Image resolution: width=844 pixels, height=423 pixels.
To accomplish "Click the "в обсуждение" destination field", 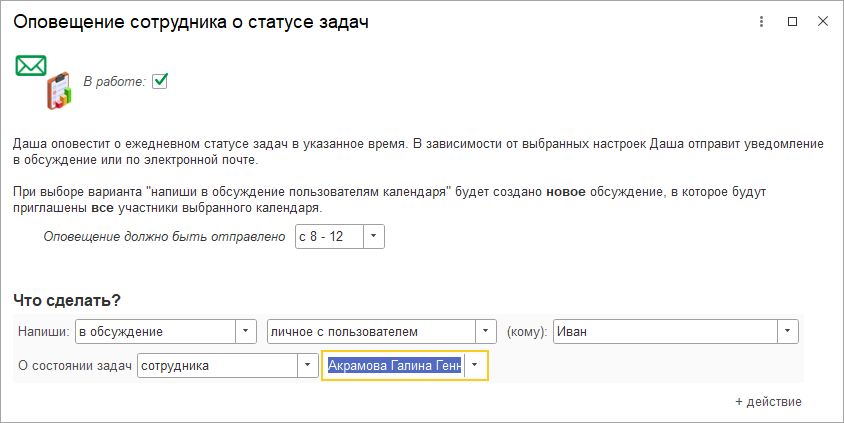I will tap(155, 331).
